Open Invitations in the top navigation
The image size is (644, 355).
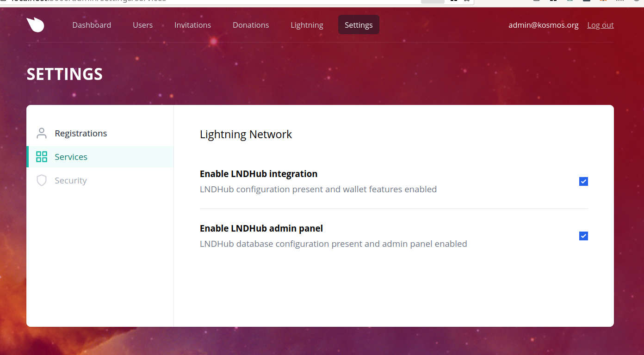192,25
